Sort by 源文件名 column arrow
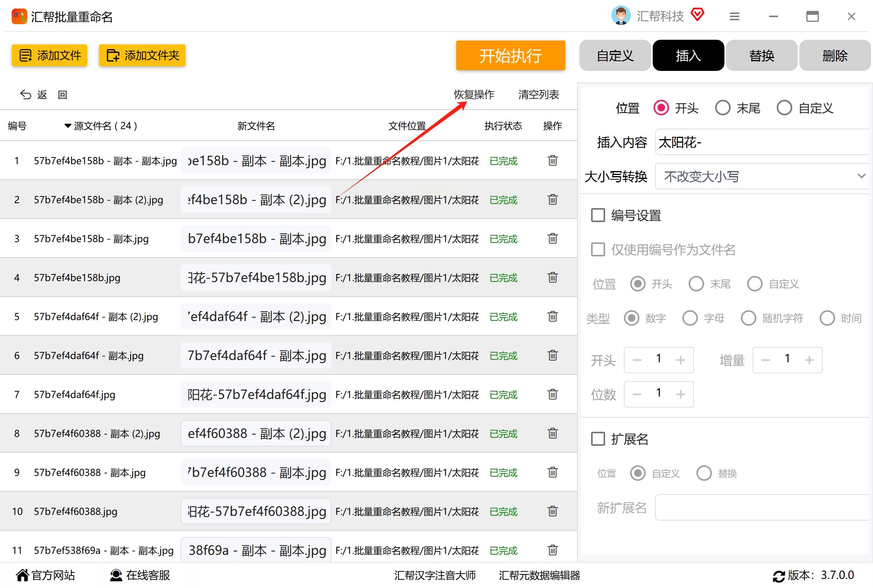The image size is (873, 588). 68,126
